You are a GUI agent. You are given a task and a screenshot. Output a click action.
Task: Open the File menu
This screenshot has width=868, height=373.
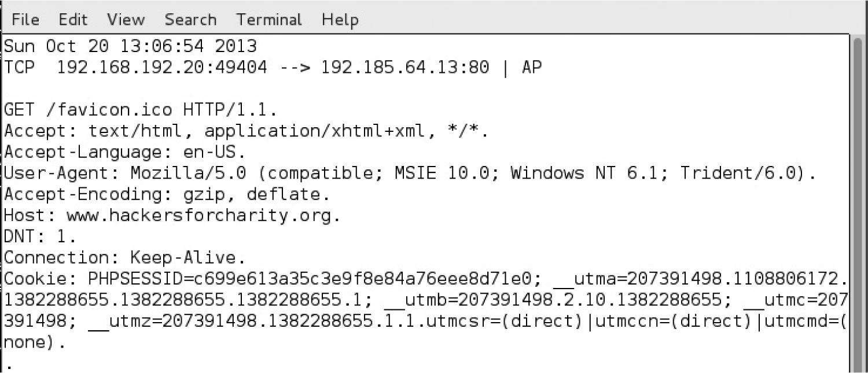(x=25, y=20)
